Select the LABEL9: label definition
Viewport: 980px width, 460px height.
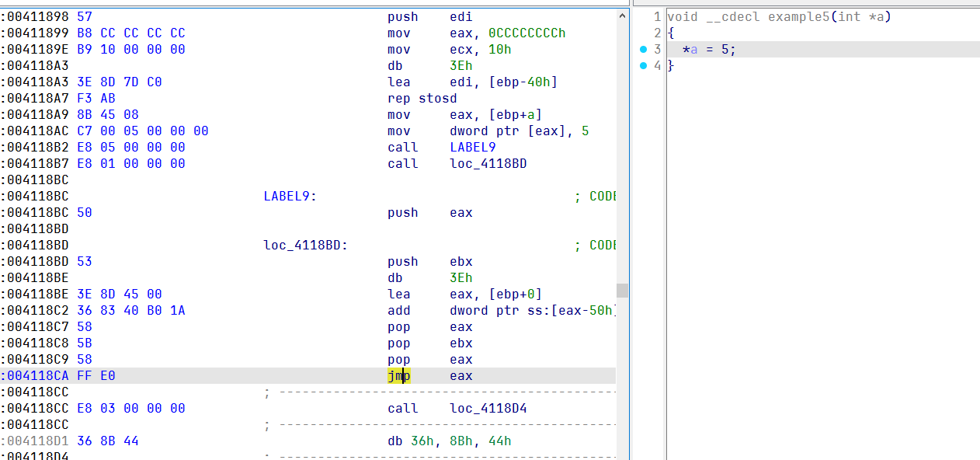(x=290, y=197)
